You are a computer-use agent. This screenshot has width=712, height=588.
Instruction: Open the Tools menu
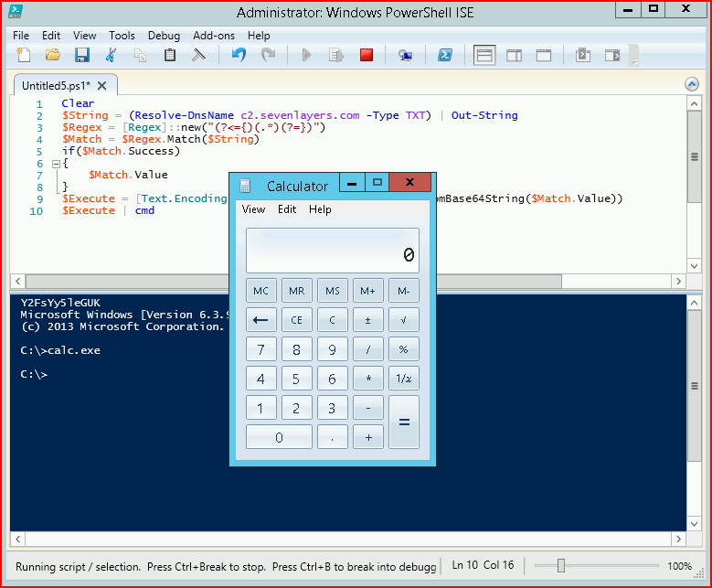[x=122, y=36]
